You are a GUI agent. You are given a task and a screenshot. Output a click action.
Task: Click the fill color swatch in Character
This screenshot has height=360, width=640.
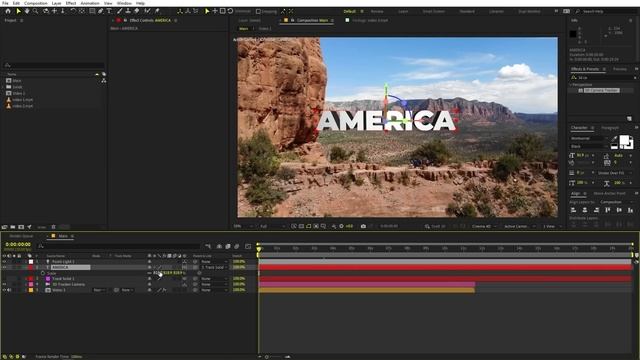[624, 140]
